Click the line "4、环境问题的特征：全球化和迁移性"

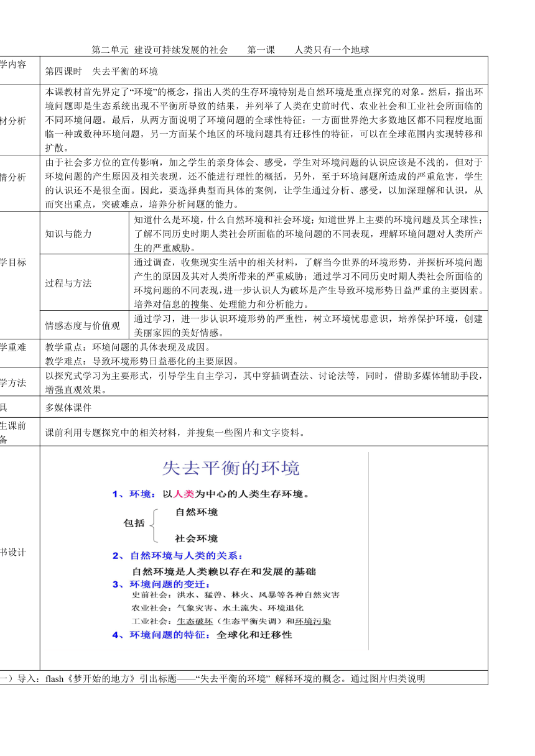(x=202, y=635)
